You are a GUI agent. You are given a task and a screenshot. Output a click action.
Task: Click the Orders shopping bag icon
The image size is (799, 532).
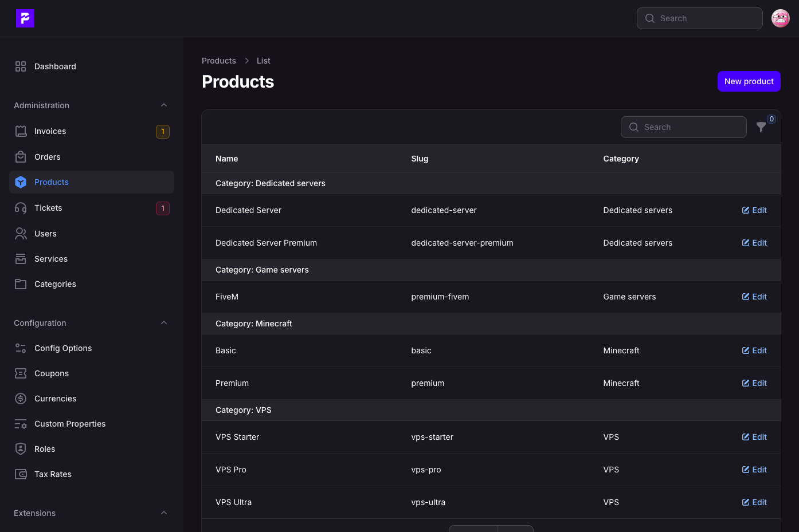point(21,157)
